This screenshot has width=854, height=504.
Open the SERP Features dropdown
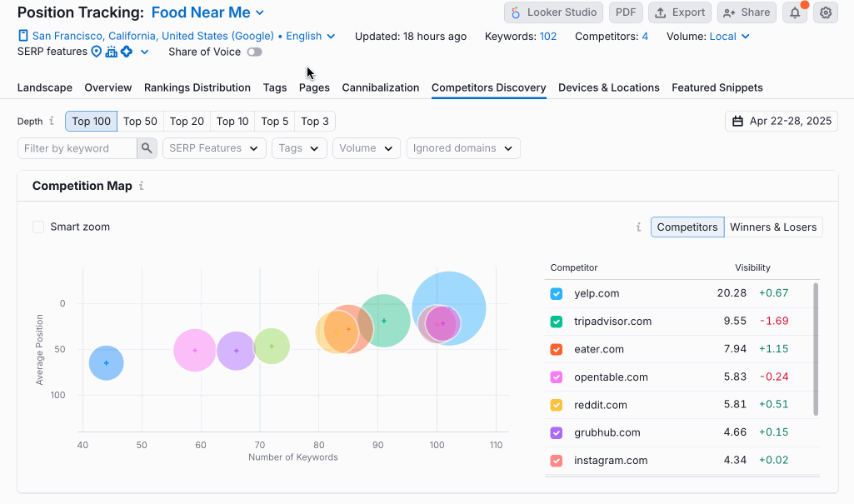click(x=212, y=148)
